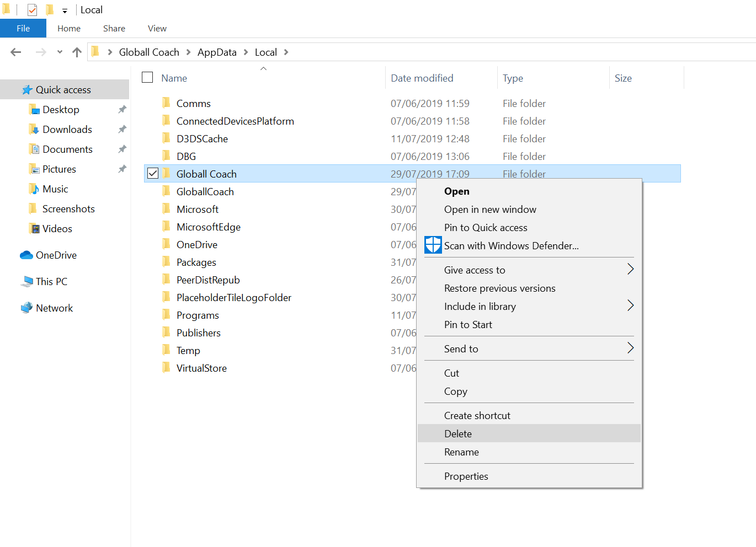Click the pin icon next to Downloads

point(122,129)
